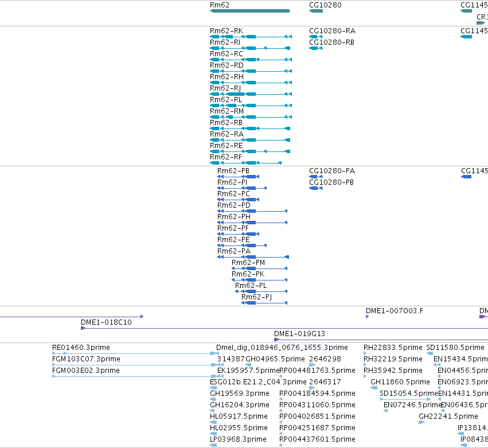
Task: Click the Rm62-RB transcript label
Action: pos(226,123)
